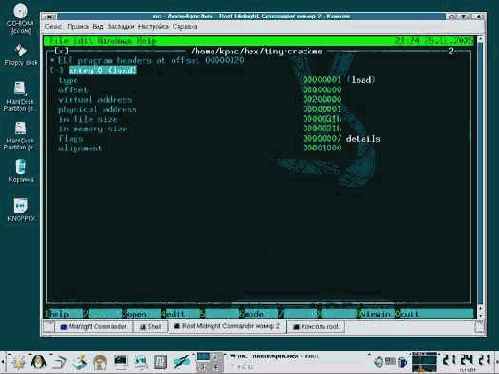Click the /home file path title
Viewport: 499px width, 374px height.
point(257,51)
